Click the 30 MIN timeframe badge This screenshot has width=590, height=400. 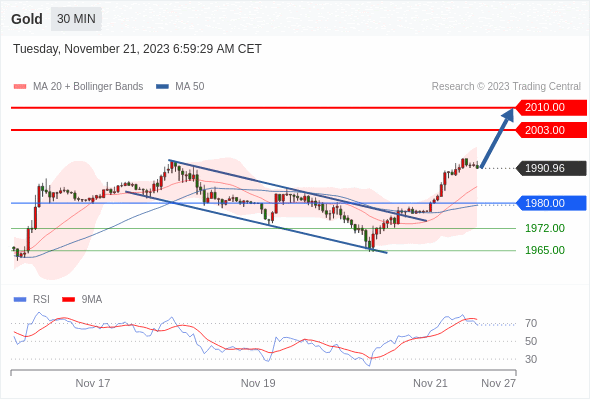pos(76,19)
